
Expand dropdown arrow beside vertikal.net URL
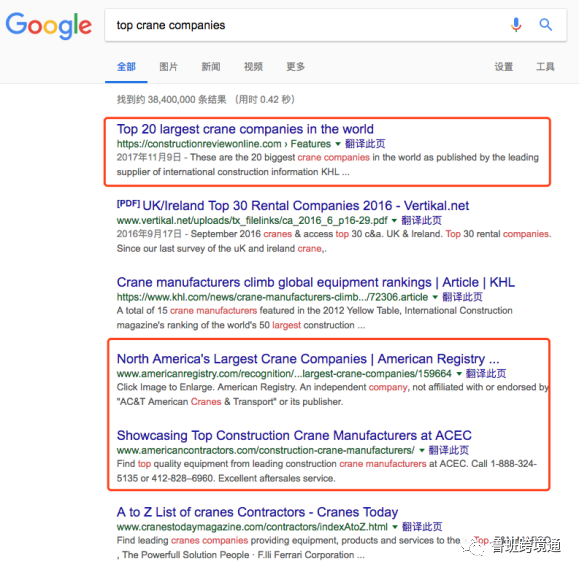[394, 221]
